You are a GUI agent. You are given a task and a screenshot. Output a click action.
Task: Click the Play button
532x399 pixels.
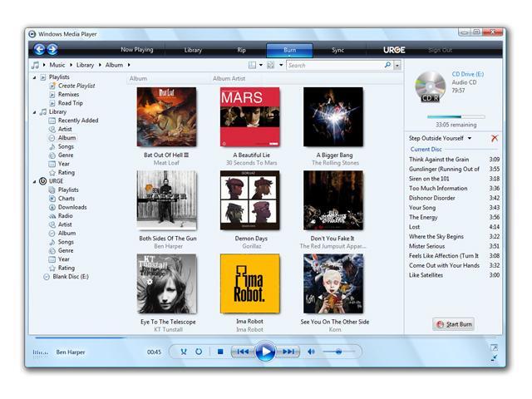pyautogui.click(x=265, y=352)
